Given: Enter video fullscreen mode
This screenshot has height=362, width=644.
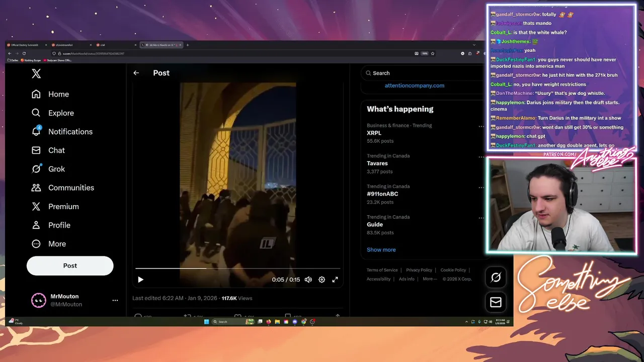Looking at the screenshot, I should 335,280.
